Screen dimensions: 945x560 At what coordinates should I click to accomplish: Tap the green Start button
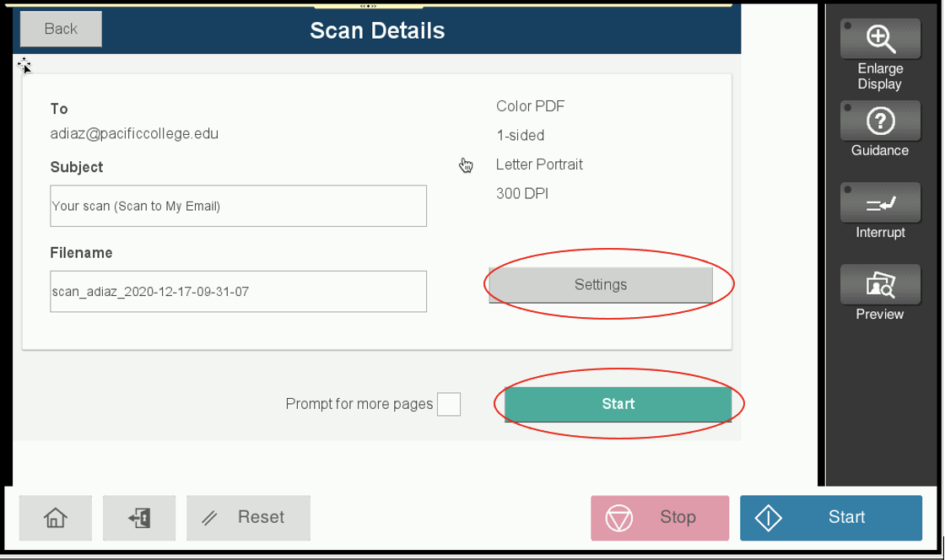coord(618,404)
